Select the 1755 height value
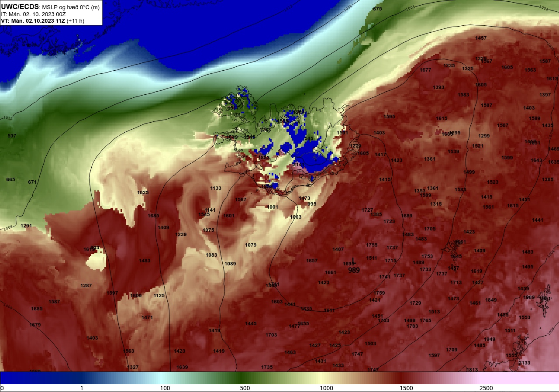The width and height of the screenshot is (559, 392). 372,245
